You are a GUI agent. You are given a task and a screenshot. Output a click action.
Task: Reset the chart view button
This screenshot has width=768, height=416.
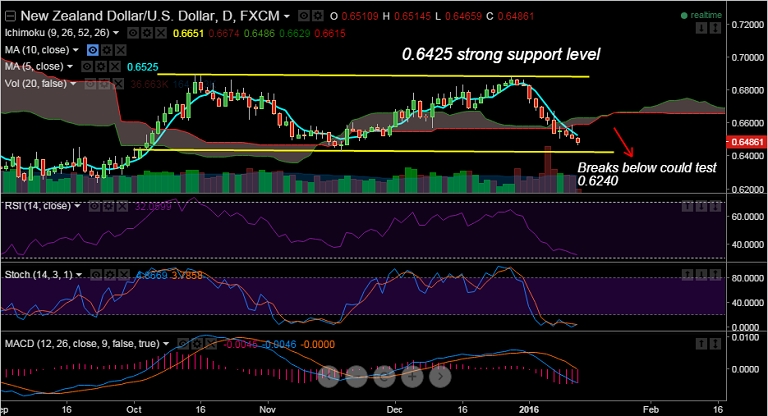coord(384,376)
